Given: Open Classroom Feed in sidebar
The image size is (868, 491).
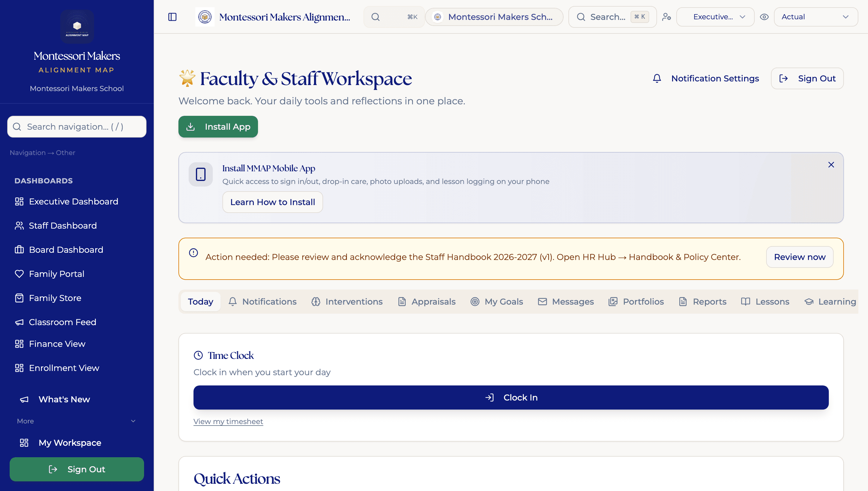Looking at the screenshot, I should click(77, 322).
